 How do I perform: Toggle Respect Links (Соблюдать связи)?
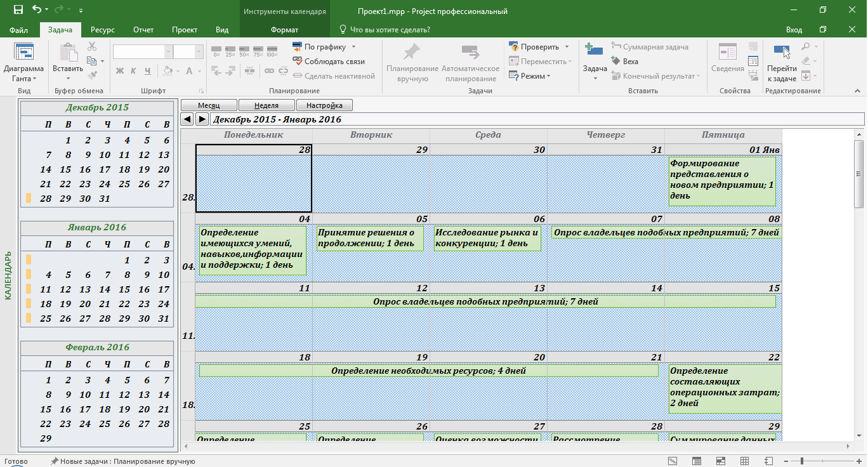pyautogui.click(x=329, y=62)
